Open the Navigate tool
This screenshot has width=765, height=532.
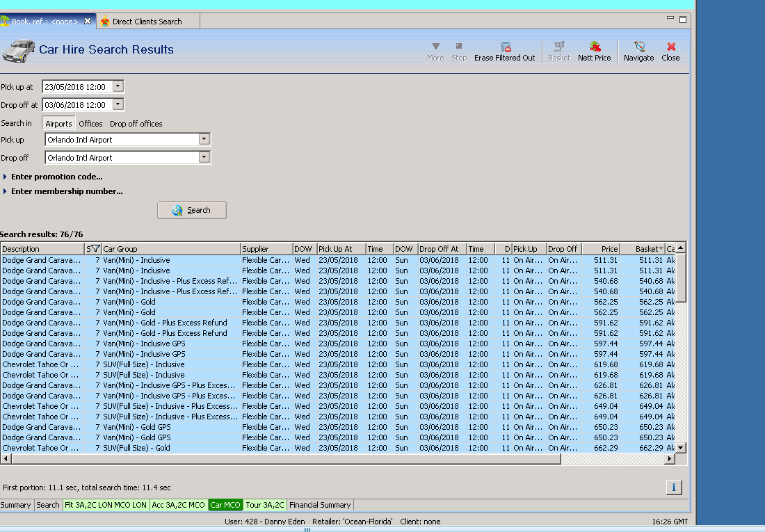[x=638, y=47]
